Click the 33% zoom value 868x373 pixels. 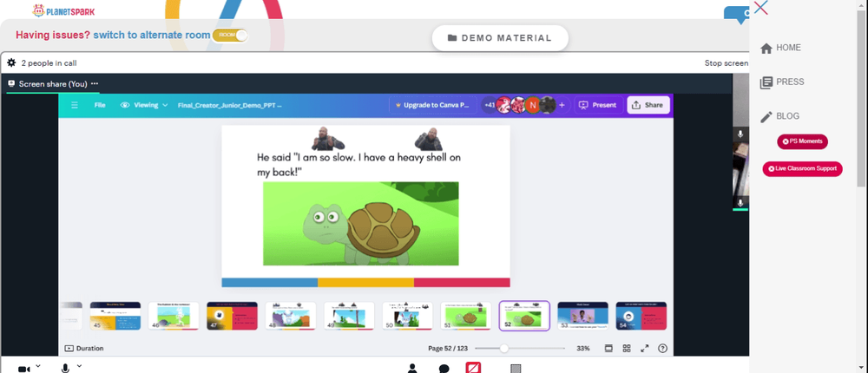click(x=583, y=349)
